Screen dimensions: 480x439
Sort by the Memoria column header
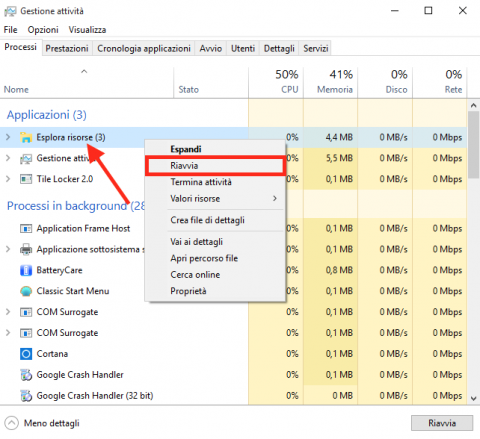[x=331, y=82]
